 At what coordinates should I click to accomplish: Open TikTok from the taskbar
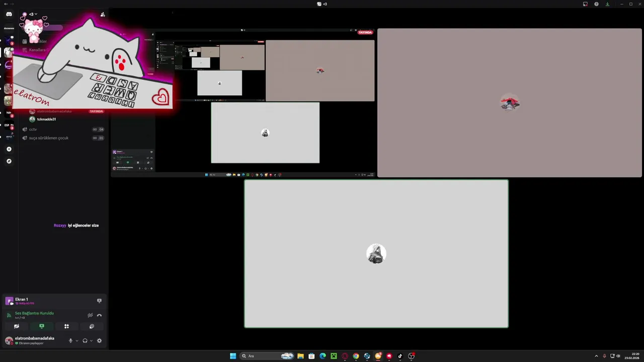(x=400, y=356)
